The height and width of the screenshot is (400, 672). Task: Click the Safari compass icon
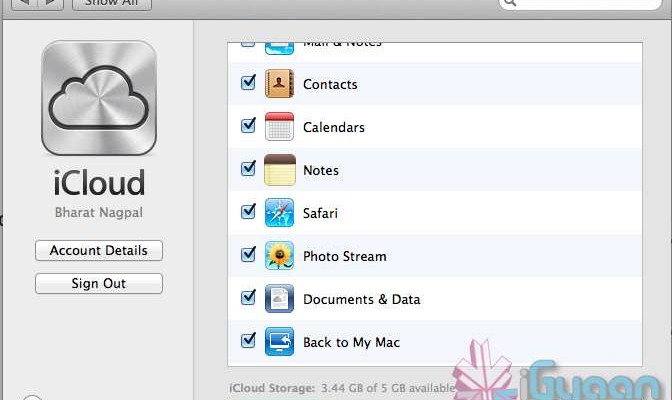point(279,213)
